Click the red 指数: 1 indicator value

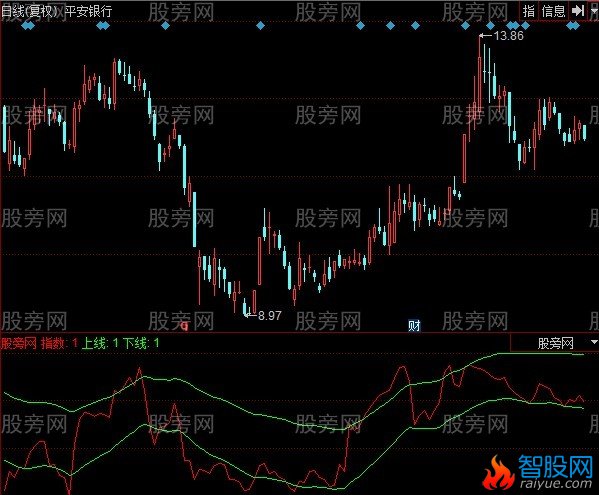tap(59, 343)
